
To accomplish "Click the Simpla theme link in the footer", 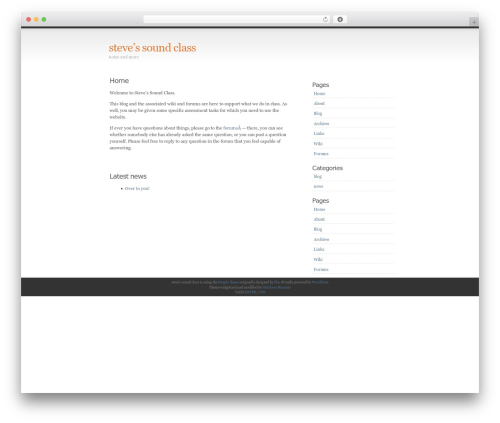I will click(228, 282).
